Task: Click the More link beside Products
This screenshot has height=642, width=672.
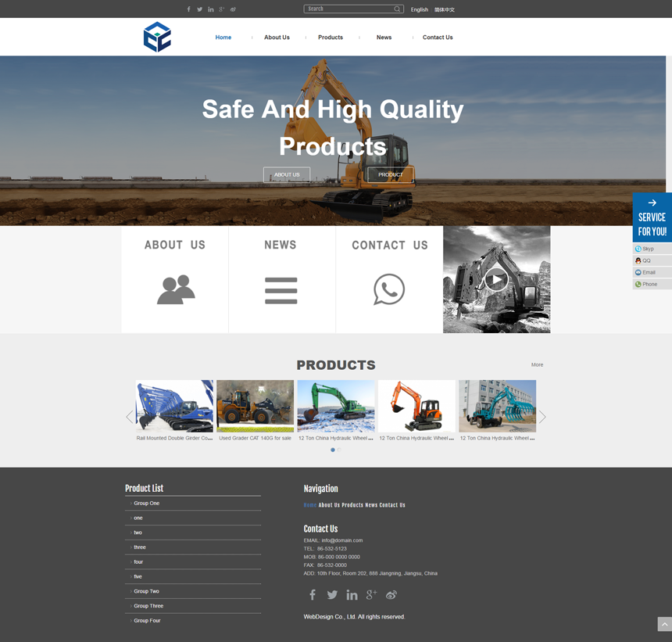Action: pyautogui.click(x=537, y=365)
